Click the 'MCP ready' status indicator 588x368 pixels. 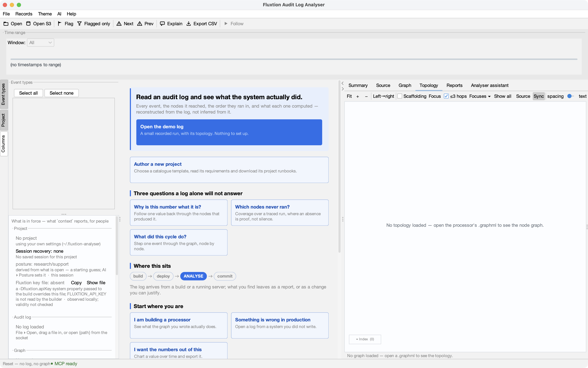(64, 364)
